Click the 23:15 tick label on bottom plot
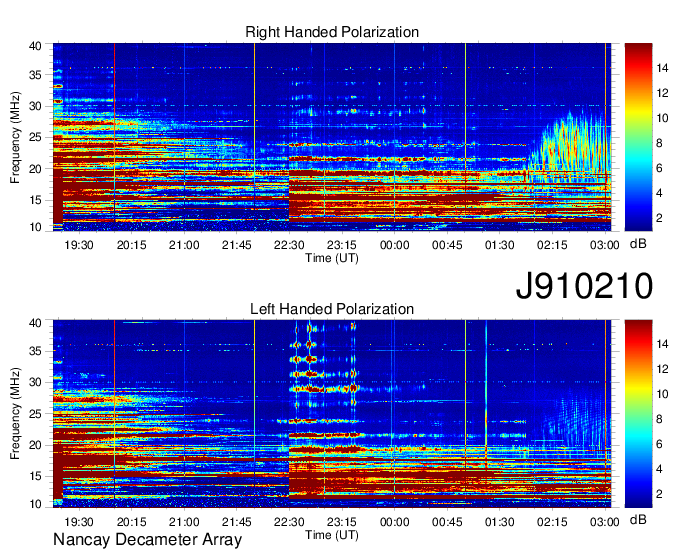This screenshot has height=552, width=680. pos(342,522)
